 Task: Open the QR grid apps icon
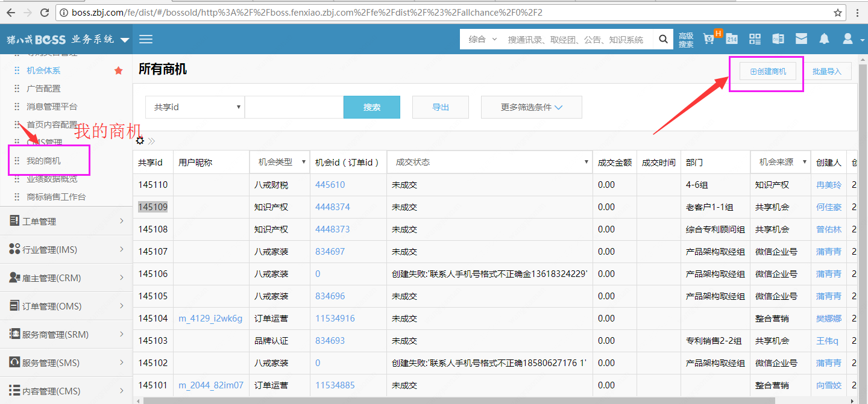pos(755,39)
